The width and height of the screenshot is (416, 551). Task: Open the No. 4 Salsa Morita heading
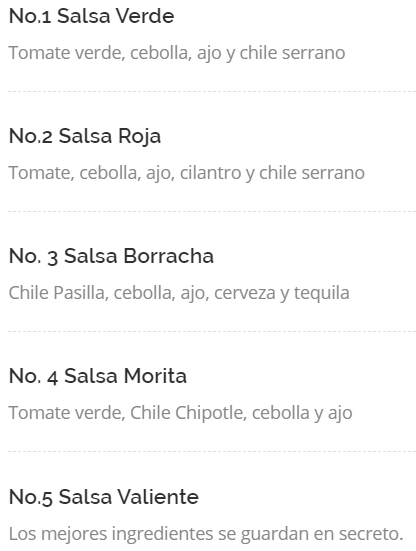[98, 376]
